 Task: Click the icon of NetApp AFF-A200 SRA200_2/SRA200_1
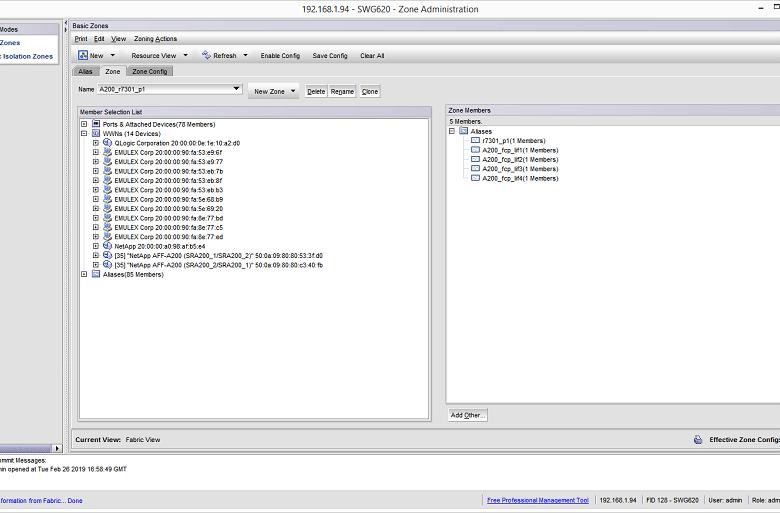point(107,265)
